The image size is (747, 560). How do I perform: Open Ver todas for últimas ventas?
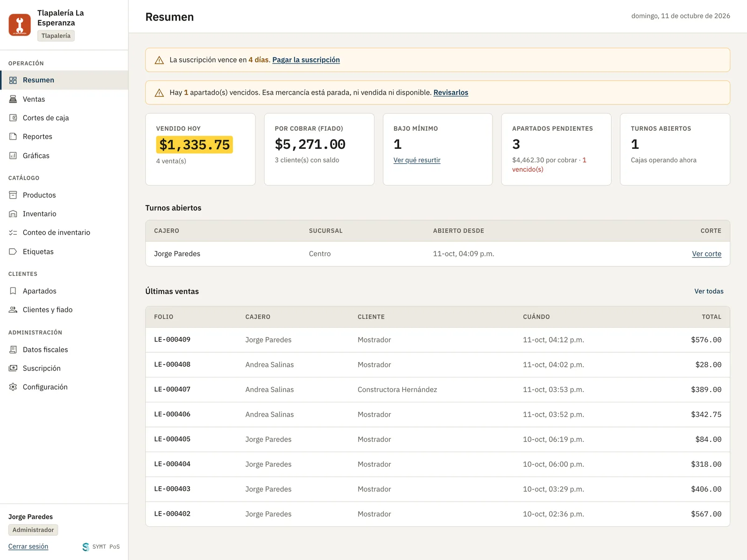[x=709, y=291]
